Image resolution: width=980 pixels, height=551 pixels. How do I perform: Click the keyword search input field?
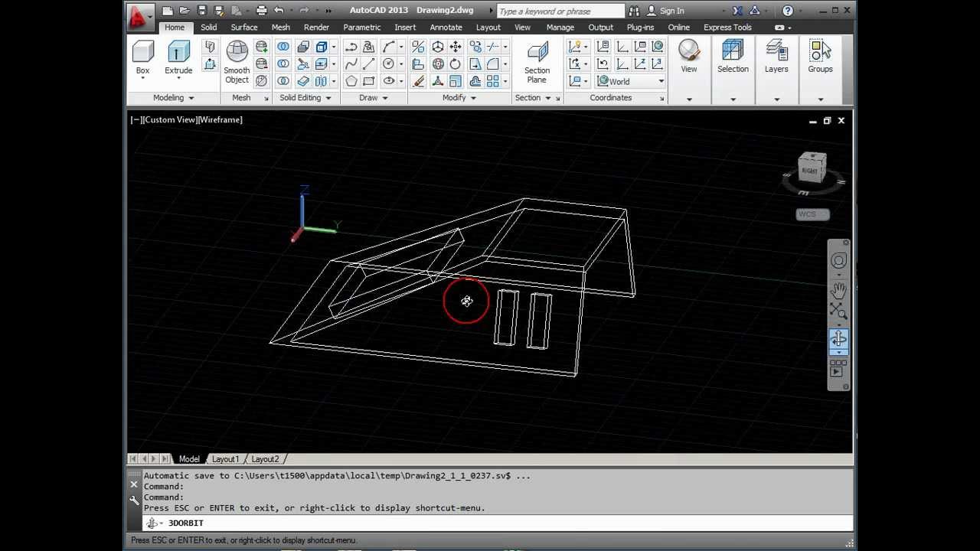coord(560,11)
